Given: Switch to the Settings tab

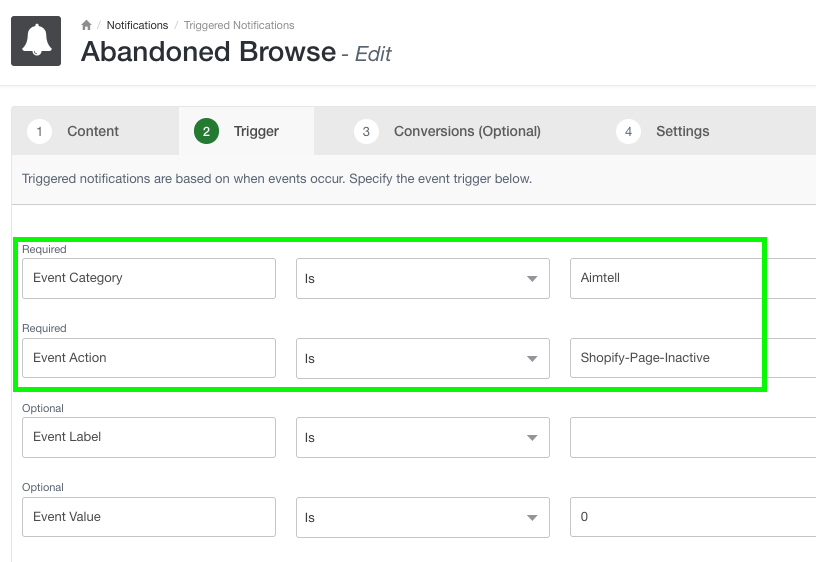Looking at the screenshot, I should click(x=682, y=131).
